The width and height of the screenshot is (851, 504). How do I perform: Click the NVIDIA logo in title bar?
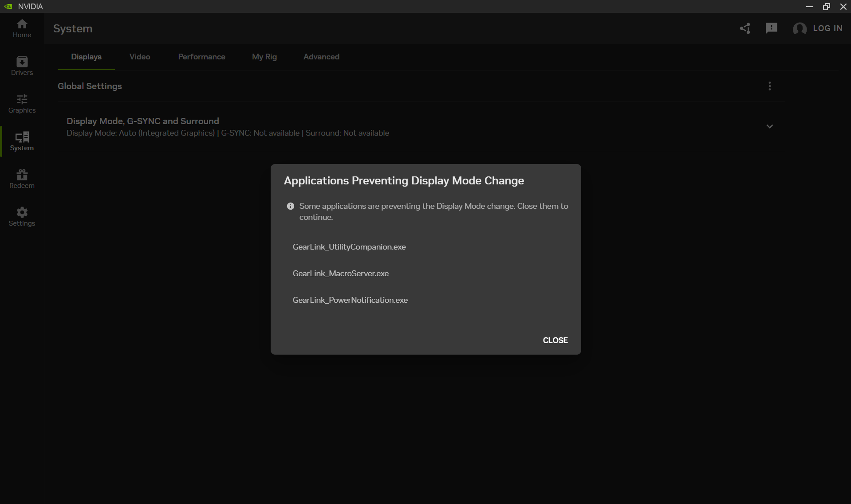8,7
